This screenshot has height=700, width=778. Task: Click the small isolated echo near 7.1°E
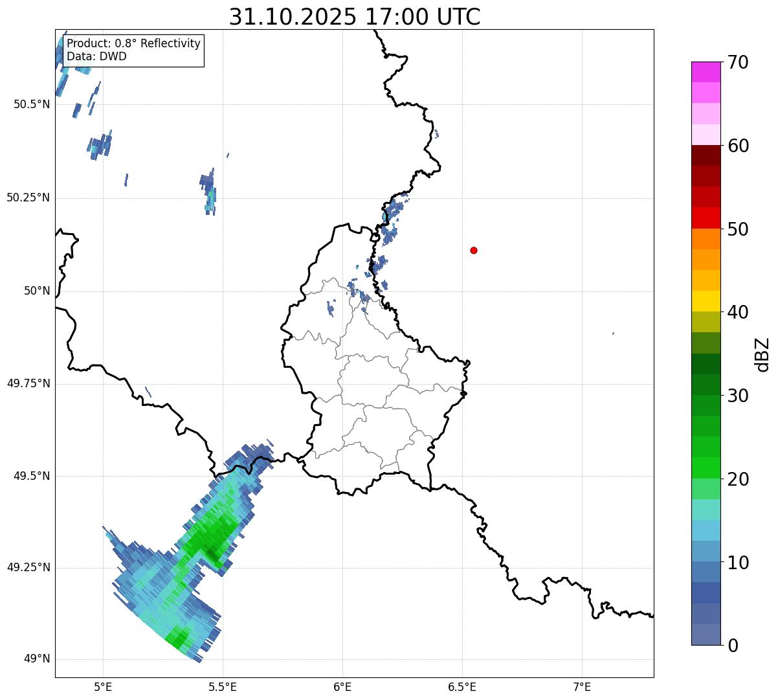(x=613, y=333)
